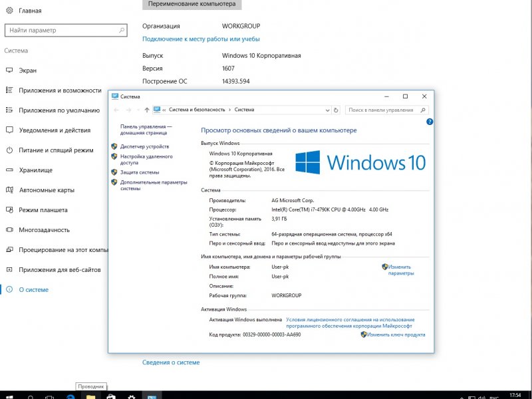Open Дополнительные параметры системы
532x399 pixels.
tap(154, 186)
